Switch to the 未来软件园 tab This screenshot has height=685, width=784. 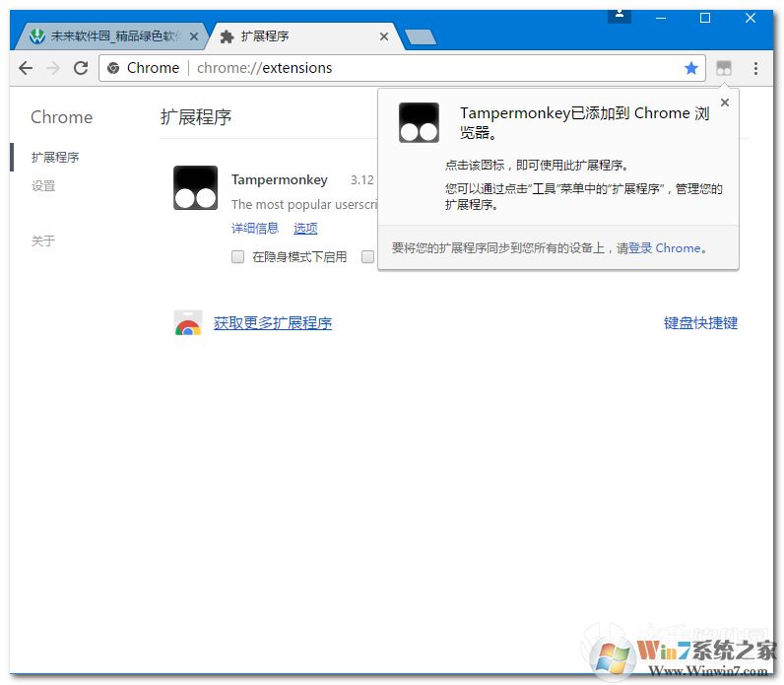(108, 36)
